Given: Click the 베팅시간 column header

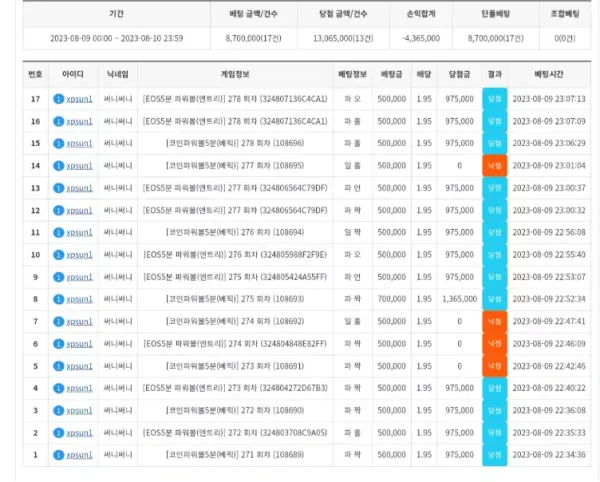Looking at the screenshot, I should [x=549, y=74].
